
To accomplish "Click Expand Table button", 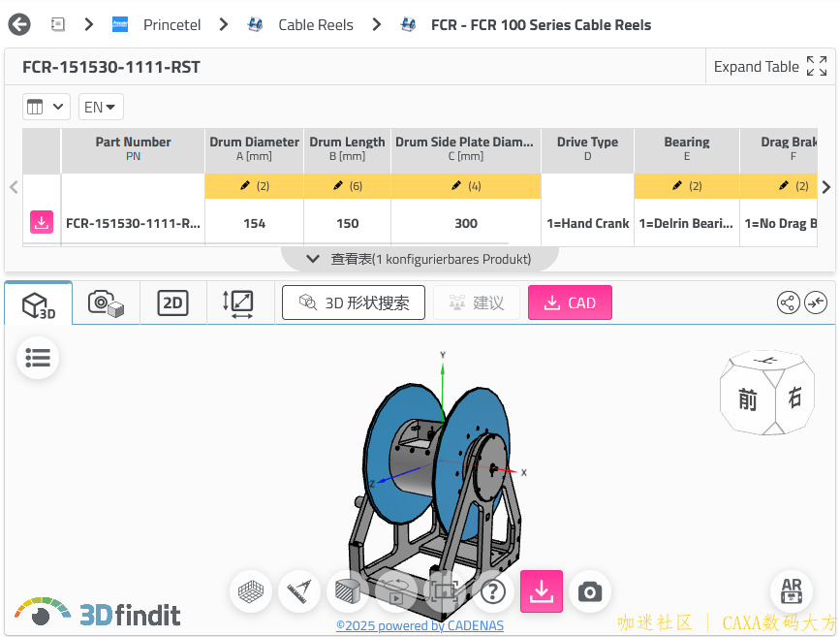I will coord(770,67).
